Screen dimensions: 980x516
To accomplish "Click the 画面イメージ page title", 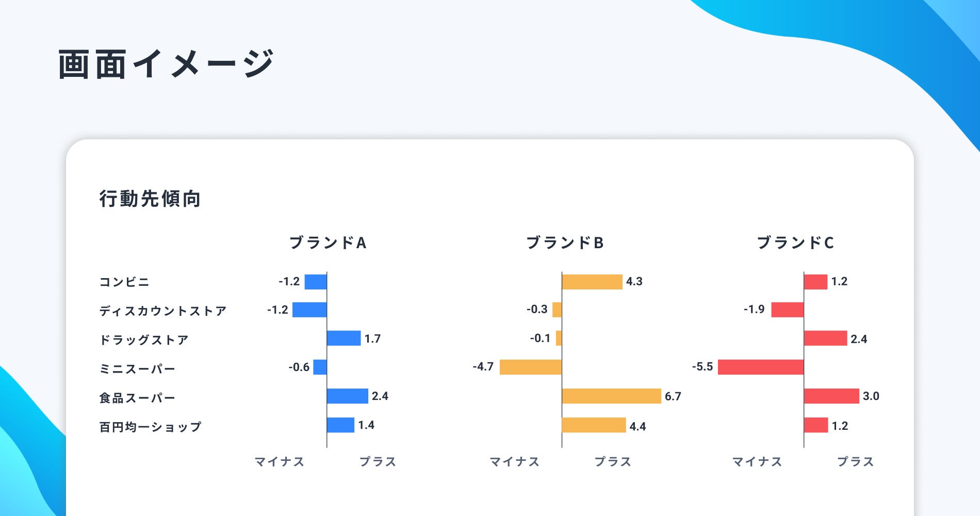I will coord(166,64).
